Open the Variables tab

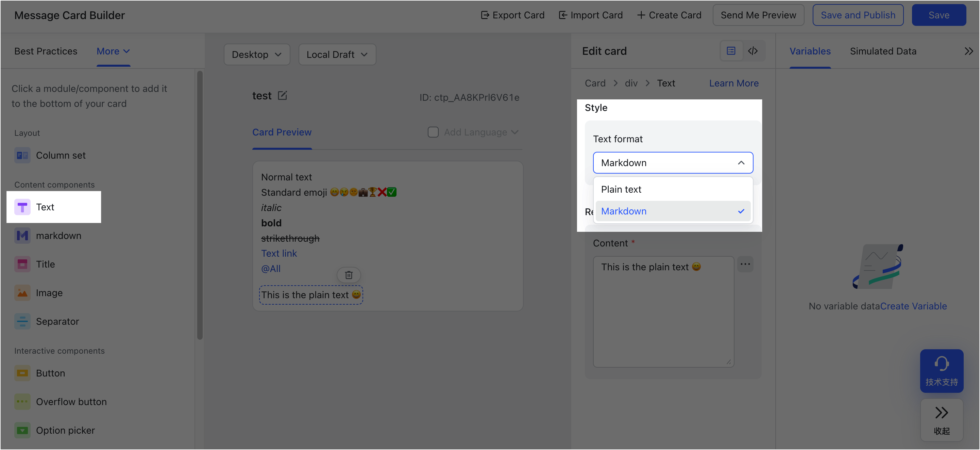tap(810, 51)
